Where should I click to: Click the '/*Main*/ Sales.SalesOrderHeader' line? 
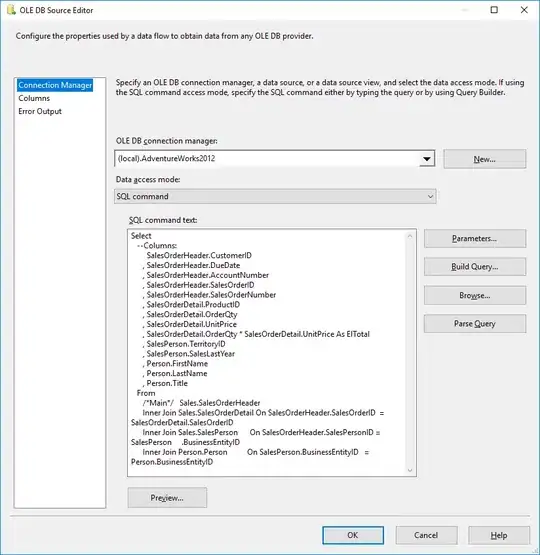click(202, 403)
